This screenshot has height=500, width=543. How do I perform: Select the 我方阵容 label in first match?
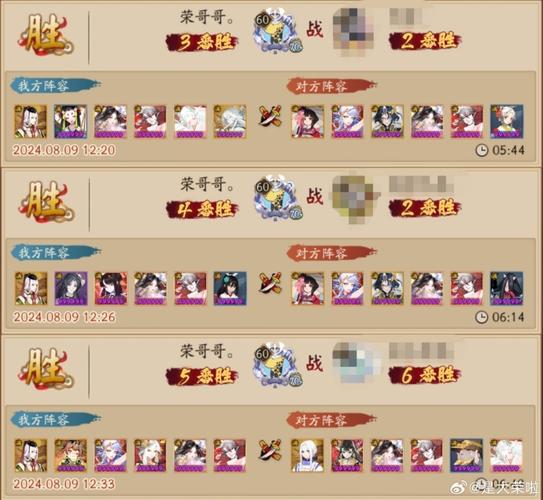(x=55, y=86)
